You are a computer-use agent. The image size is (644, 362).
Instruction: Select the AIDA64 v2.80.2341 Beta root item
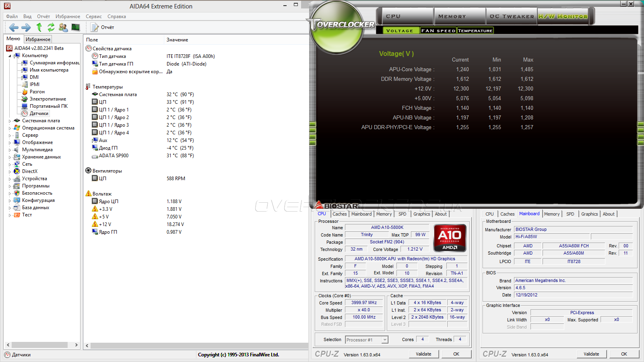[x=39, y=48]
